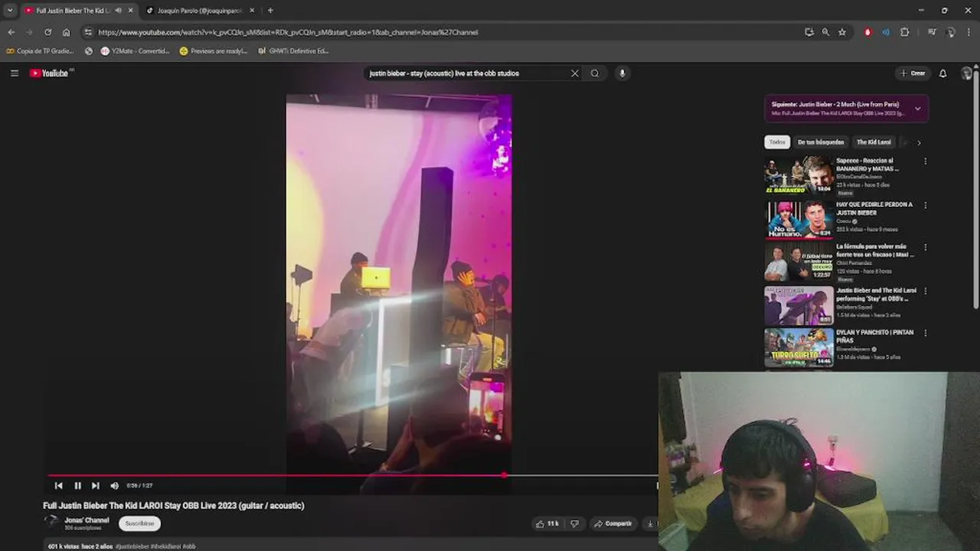This screenshot has height=551, width=980.
Task: Open GHWT: Definitive Ed bookmark
Action: coord(294,51)
